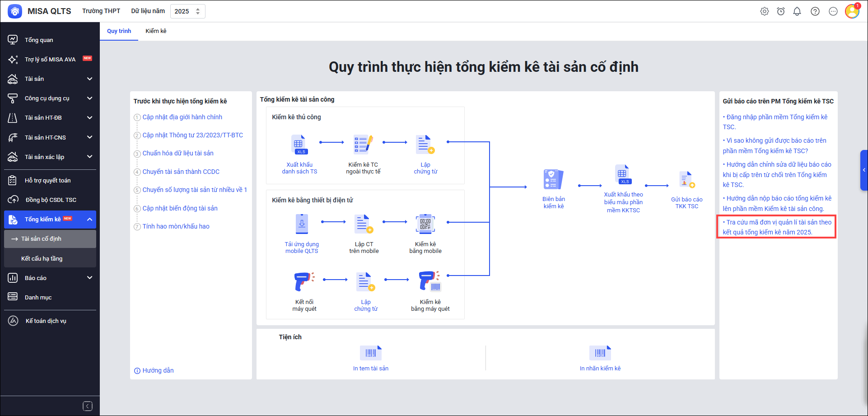The height and width of the screenshot is (416, 868).
Task: Click the Tải ứng dụng mobile QLTS icon
Action: coord(302,224)
